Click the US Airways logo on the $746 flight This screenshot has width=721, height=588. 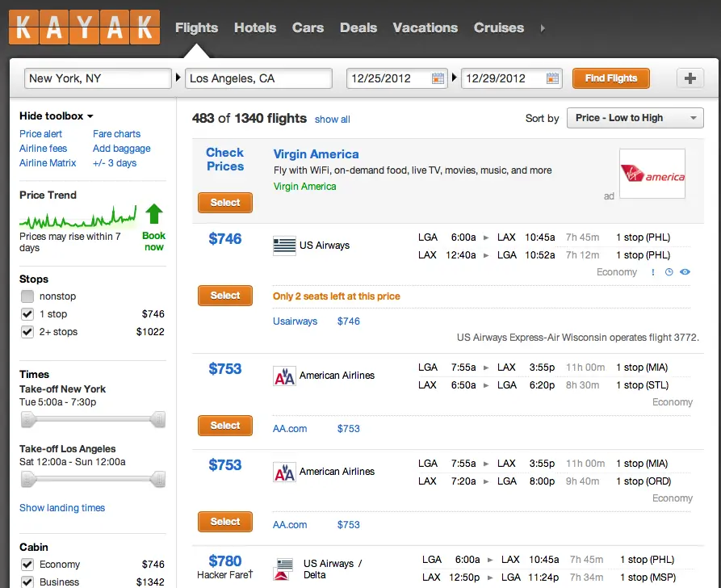click(284, 246)
